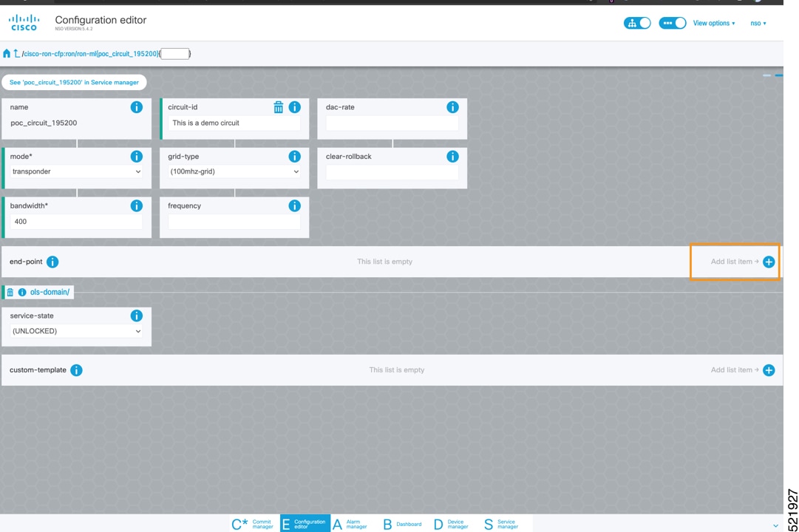799x532 pixels.
Task: Show info for mode field
Action: [x=137, y=157]
